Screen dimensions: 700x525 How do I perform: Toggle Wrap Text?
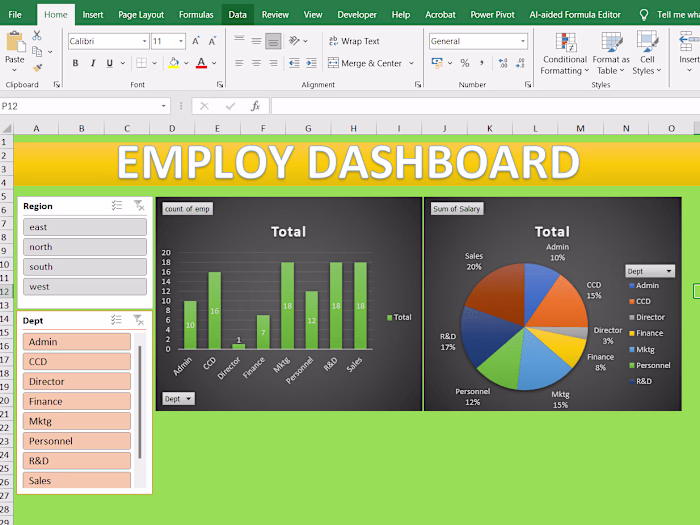tap(354, 41)
